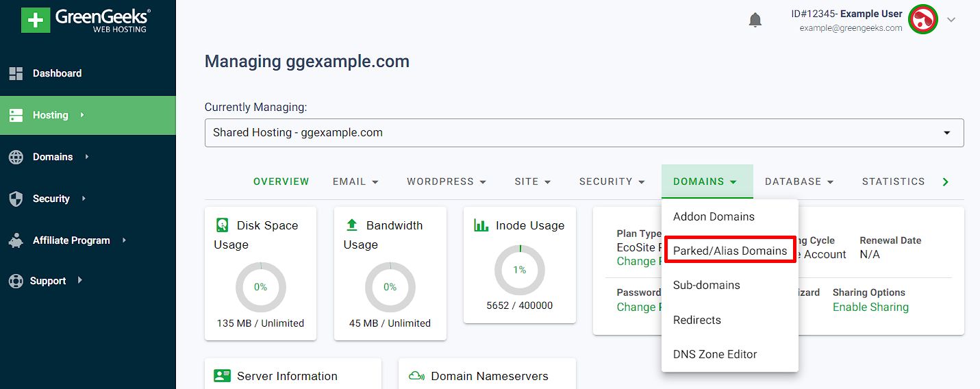
Task: Expand the Hosting sidebar arrow
Action: (81, 115)
